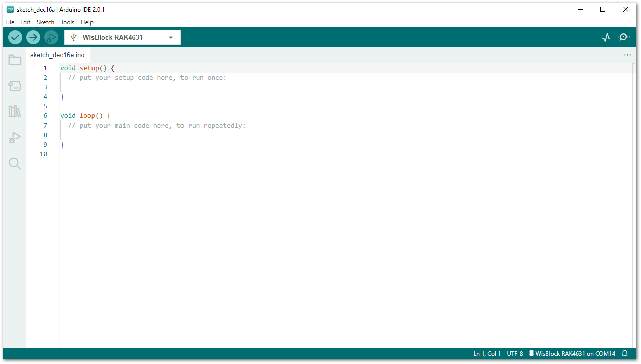This screenshot has width=641, height=364.
Task: Open the Help menu
Action: [x=87, y=22]
